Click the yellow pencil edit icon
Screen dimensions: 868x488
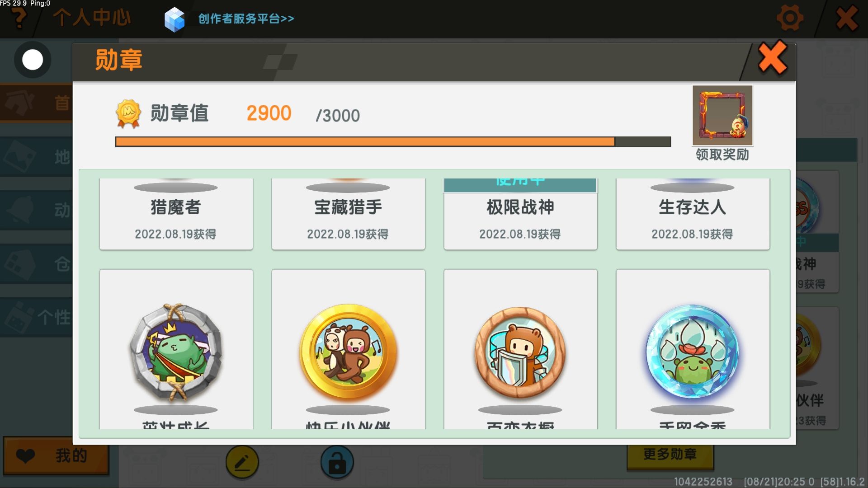coord(242,462)
